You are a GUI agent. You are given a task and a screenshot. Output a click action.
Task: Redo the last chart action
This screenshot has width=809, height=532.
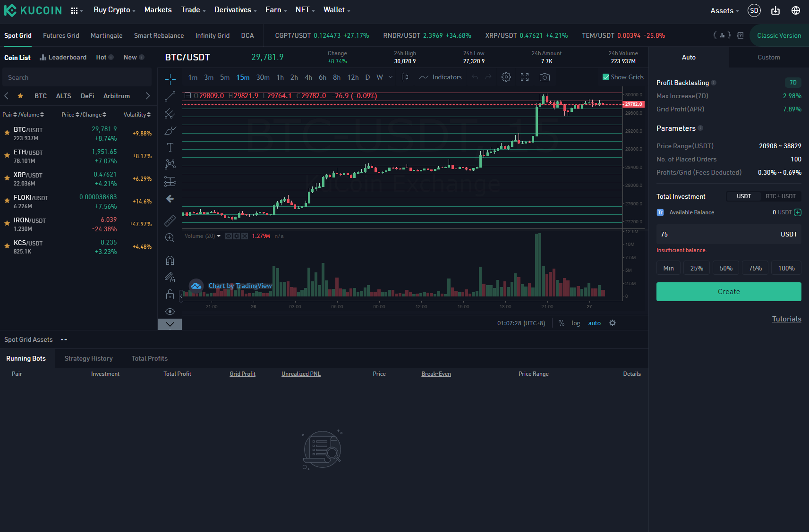[x=488, y=77]
